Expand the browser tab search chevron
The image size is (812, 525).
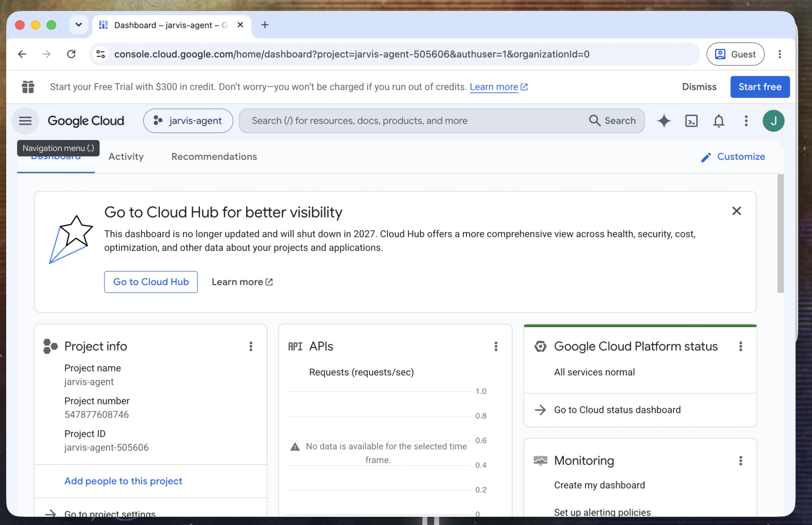(x=79, y=25)
